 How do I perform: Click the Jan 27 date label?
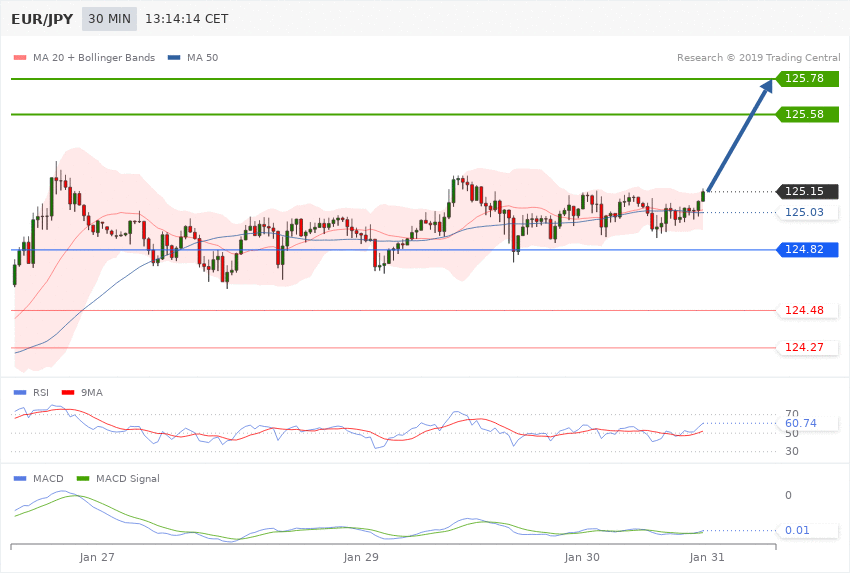pyautogui.click(x=97, y=558)
